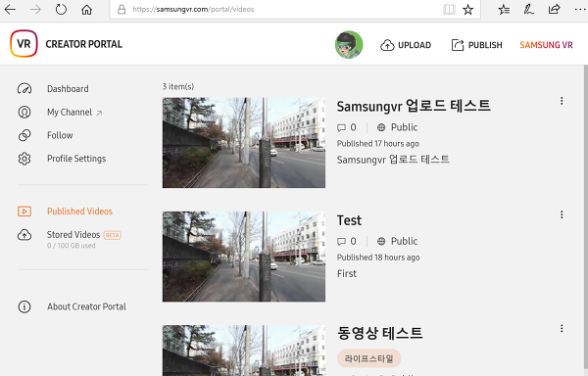Click the Follow link-chain icon
Viewport: 588px width, 376px height.
(x=24, y=135)
